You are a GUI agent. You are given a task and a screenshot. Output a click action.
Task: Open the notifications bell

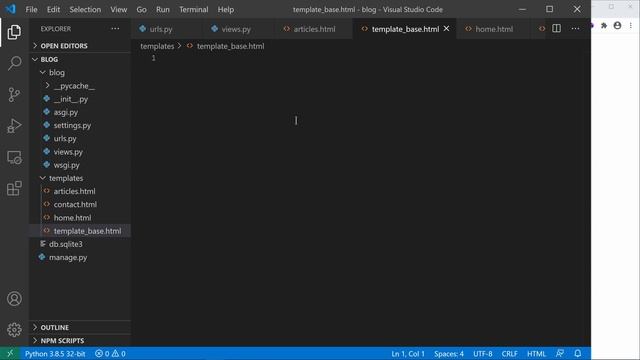(x=578, y=353)
